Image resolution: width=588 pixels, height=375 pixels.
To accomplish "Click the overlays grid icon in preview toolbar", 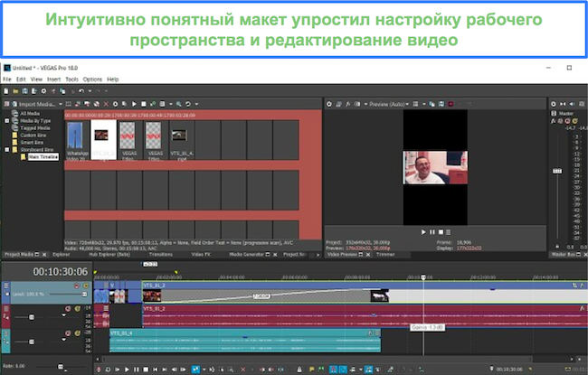I will pos(415,104).
